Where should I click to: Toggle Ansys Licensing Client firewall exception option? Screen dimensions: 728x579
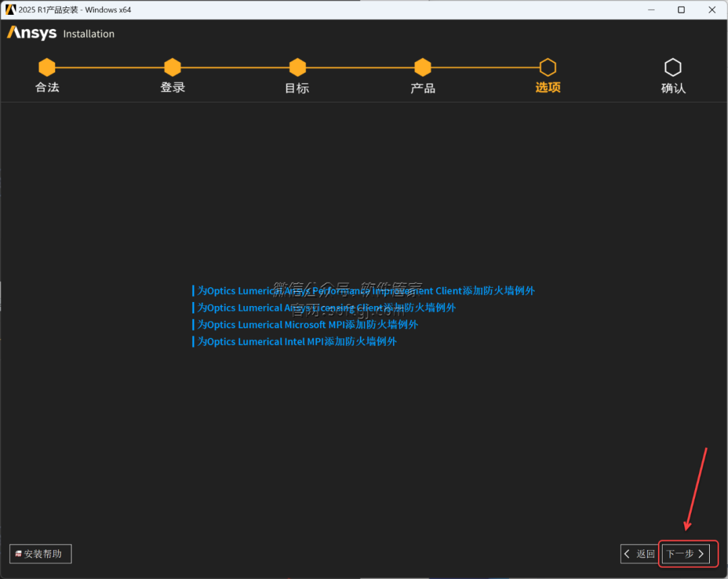point(324,307)
